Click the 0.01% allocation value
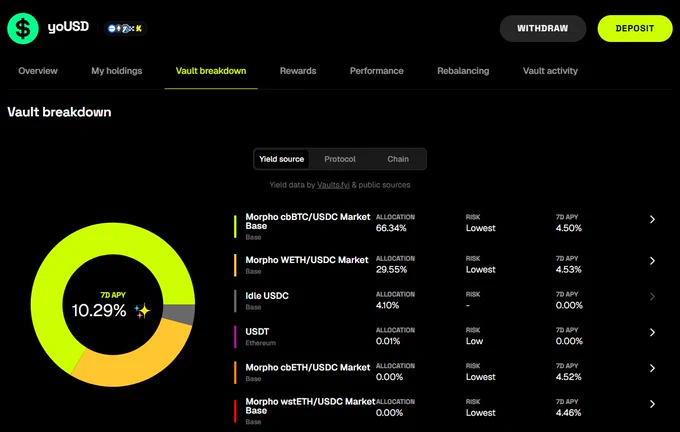Viewport: 680px width, 432px height. (x=388, y=341)
